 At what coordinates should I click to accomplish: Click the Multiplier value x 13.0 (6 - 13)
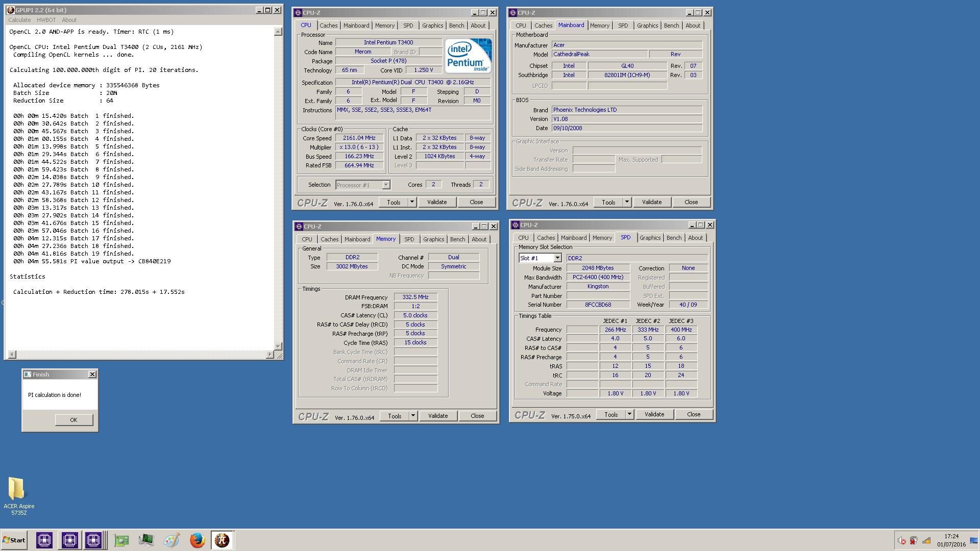point(359,147)
